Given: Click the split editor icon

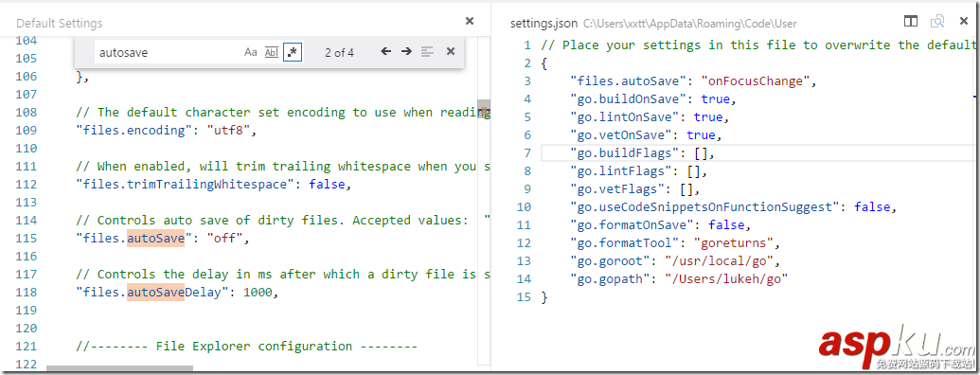Looking at the screenshot, I should pyautogui.click(x=911, y=22).
